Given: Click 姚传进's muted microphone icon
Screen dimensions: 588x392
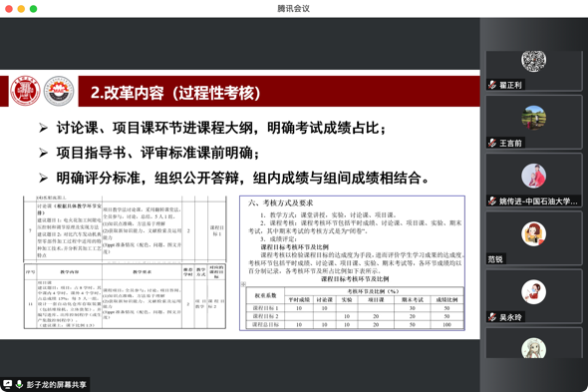Looking at the screenshot, I should [492, 200].
